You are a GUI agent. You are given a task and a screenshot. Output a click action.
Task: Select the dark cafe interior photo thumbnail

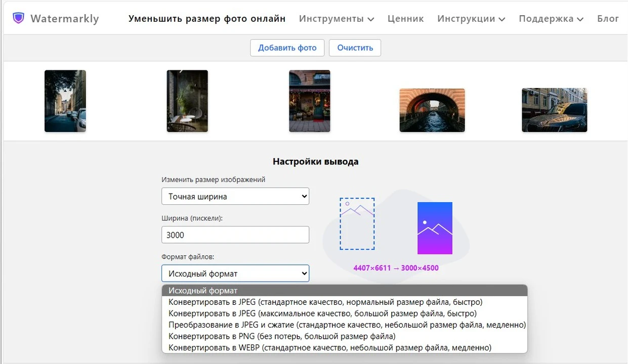[187, 101]
